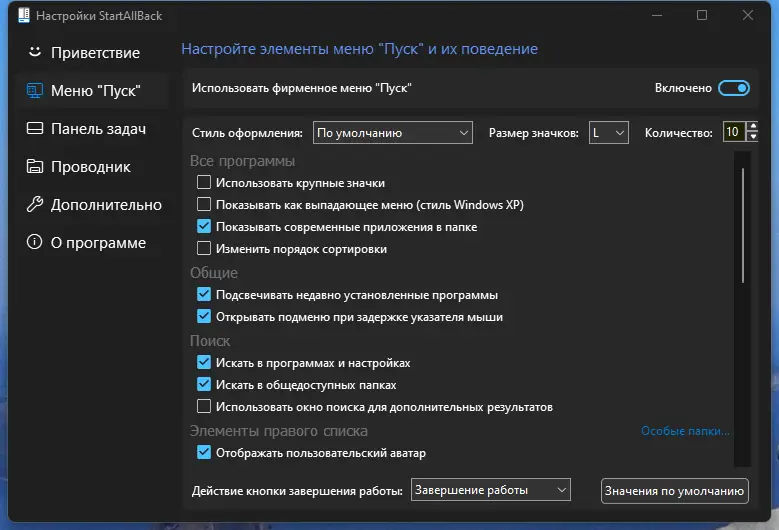Enable Использовать крупные значки checkbox
Image resolution: width=779 pixels, height=530 pixels.
pos(204,182)
